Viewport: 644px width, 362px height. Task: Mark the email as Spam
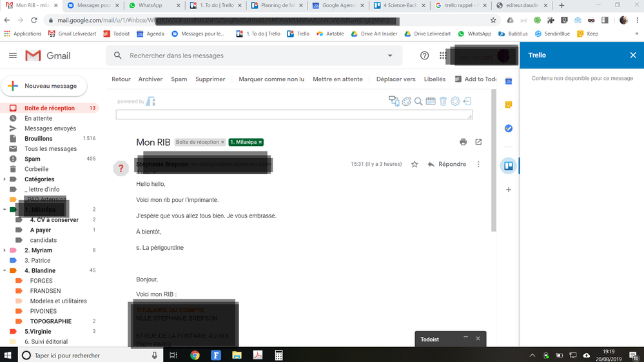pyautogui.click(x=179, y=79)
